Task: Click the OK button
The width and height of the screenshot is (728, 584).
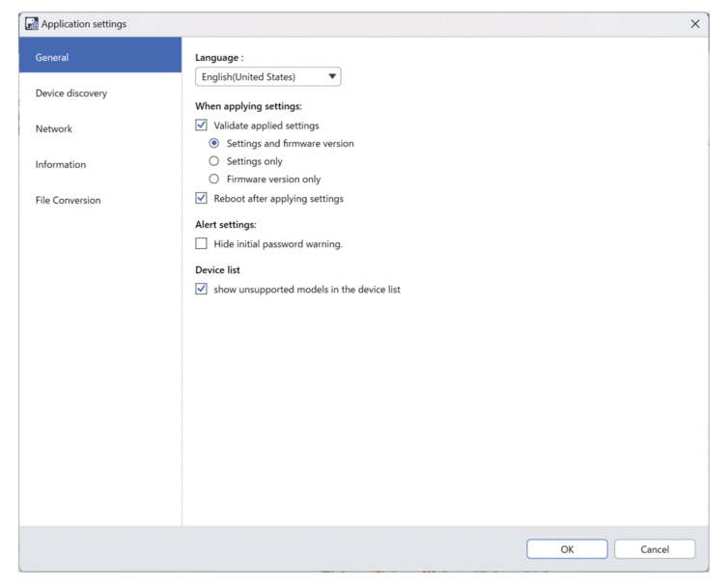Action: click(x=567, y=548)
